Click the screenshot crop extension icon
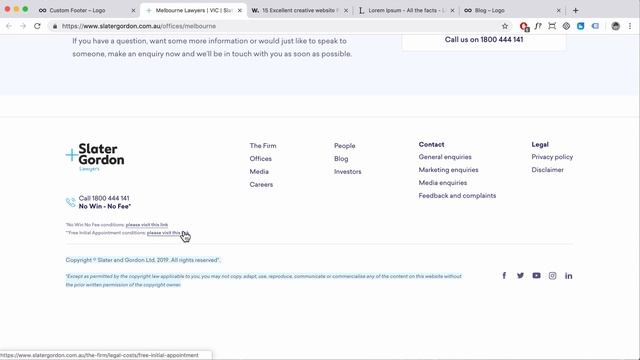The image size is (640, 360). pos(552,26)
